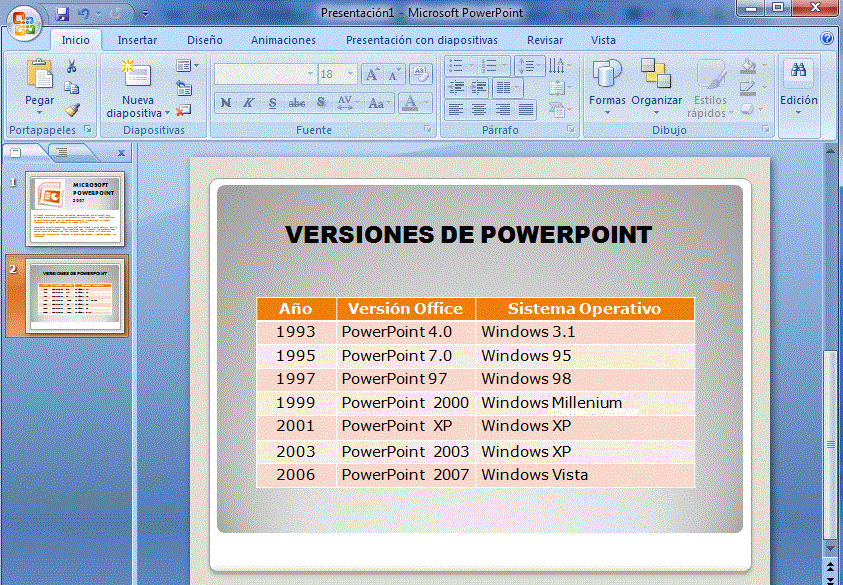Switch to the Insertar tab
The height and width of the screenshot is (585, 843).
[137, 40]
